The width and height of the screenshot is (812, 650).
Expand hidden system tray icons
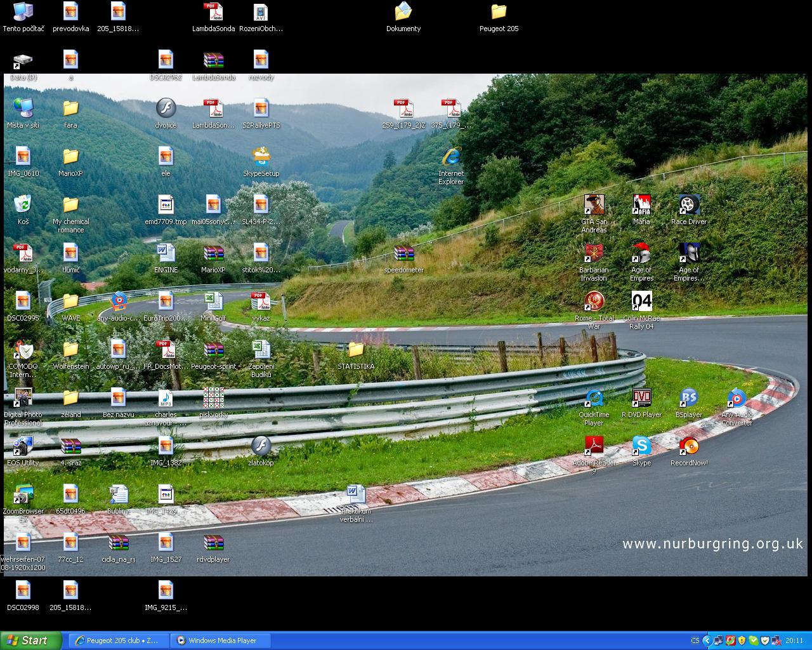point(707,640)
